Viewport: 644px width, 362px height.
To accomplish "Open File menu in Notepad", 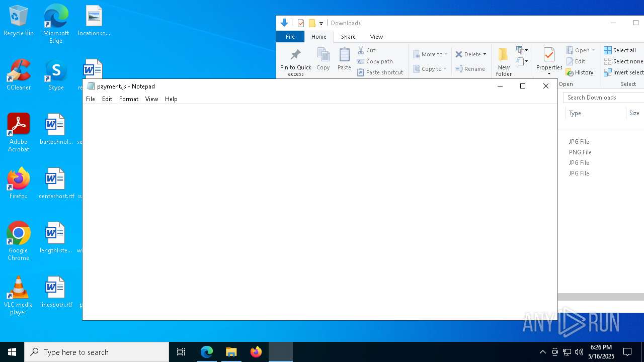I will [91, 99].
